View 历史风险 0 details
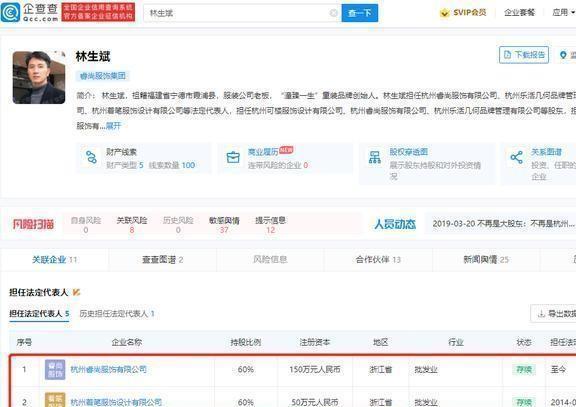Screen dimensions: 576x407 [x=178, y=225]
